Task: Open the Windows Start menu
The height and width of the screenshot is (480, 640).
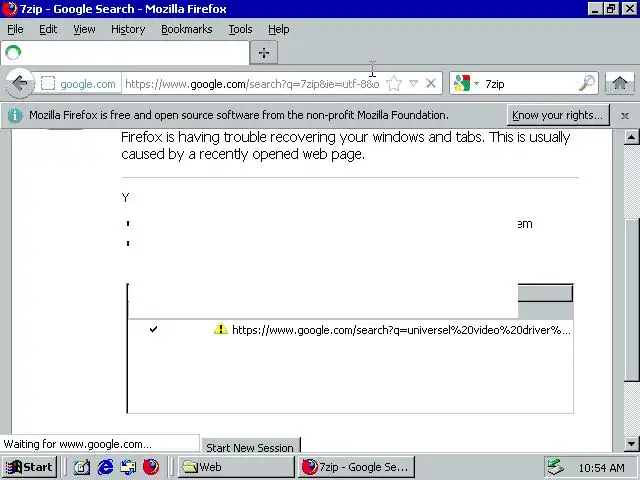Action: [x=29, y=467]
